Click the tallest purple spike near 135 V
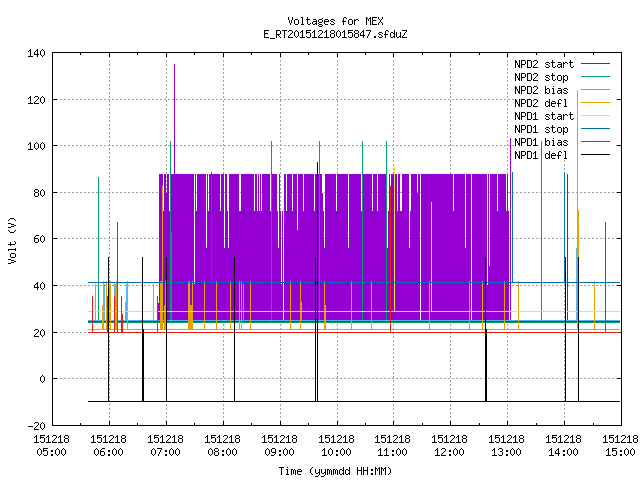The image size is (640, 480). point(175,118)
